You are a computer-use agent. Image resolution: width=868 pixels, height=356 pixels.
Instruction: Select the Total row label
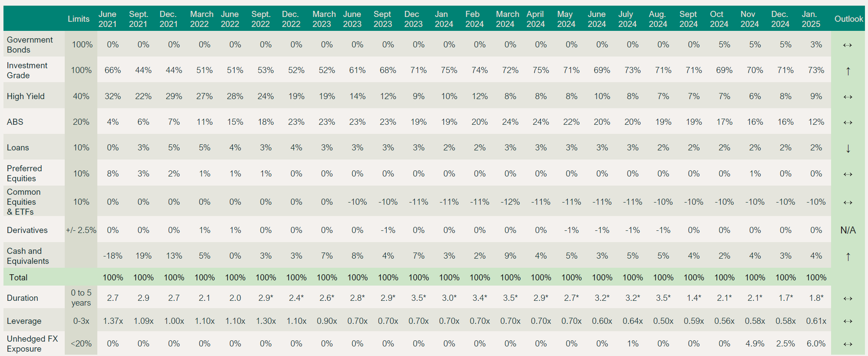pos(18,277)
